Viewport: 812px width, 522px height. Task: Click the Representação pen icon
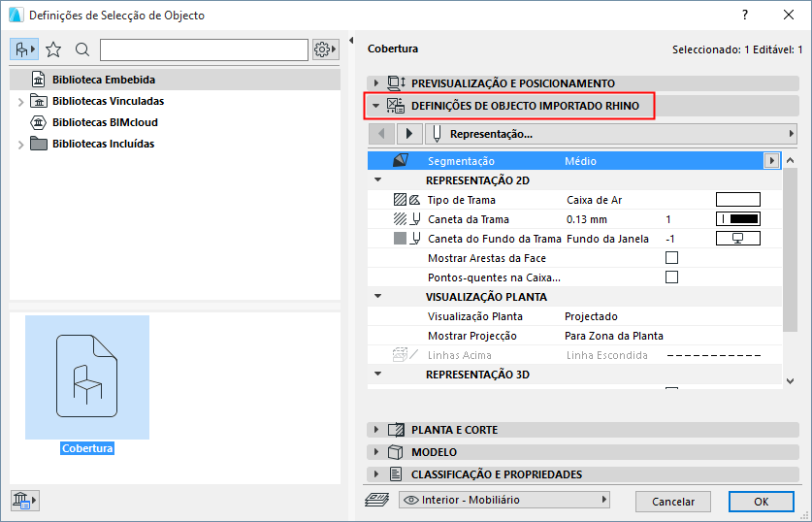437,134
